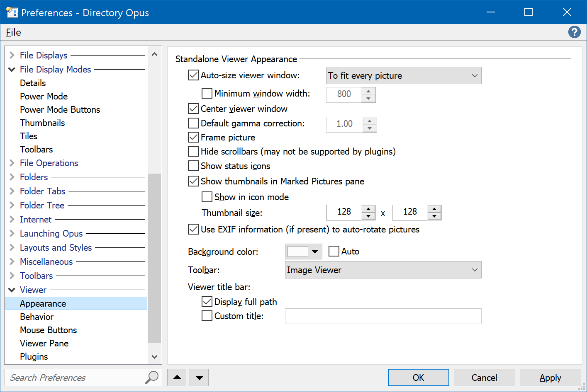Expand the File Operations category
Image resolution: width=587 pixels, height=392 pixels.
pyautogui.click(x=12, y=163)
